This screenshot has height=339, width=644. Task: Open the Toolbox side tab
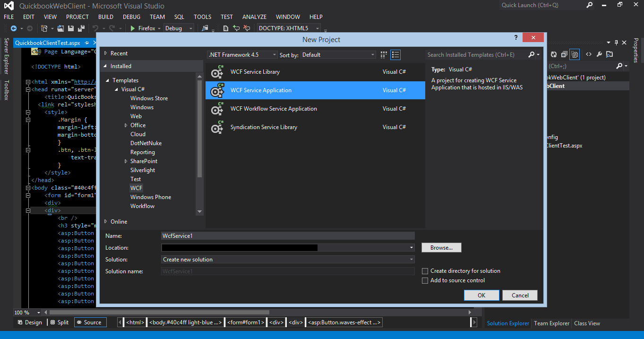6,90
